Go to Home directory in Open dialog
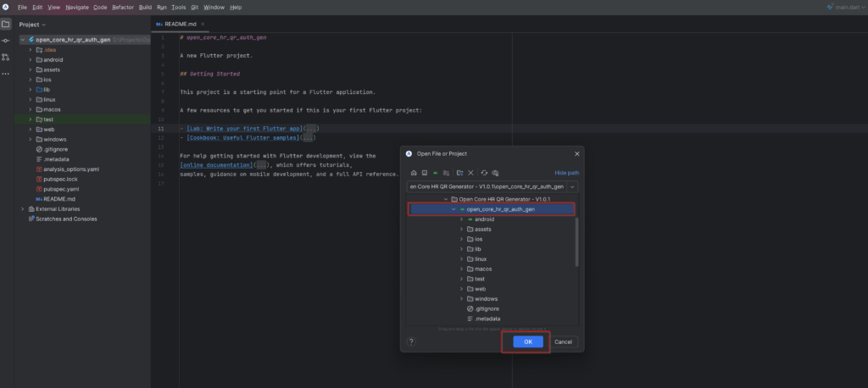 pyautogui.click(x=414, y=173)
